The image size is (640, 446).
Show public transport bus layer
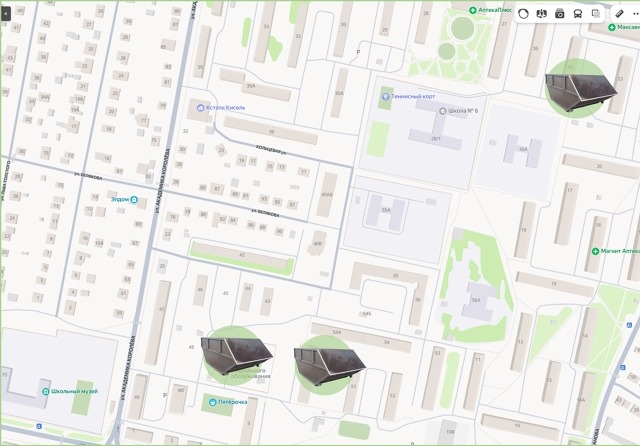578,13
